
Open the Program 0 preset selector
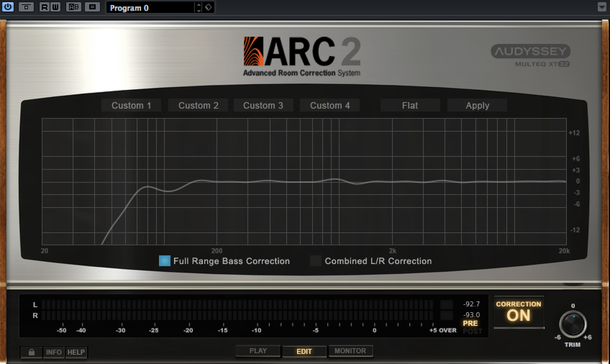pyautogui.click(x=150, y=8)
